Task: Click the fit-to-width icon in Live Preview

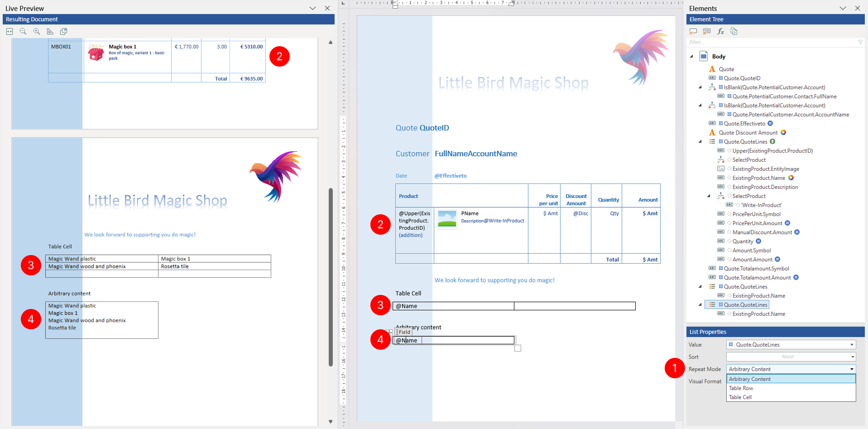Action: (10, 31)
